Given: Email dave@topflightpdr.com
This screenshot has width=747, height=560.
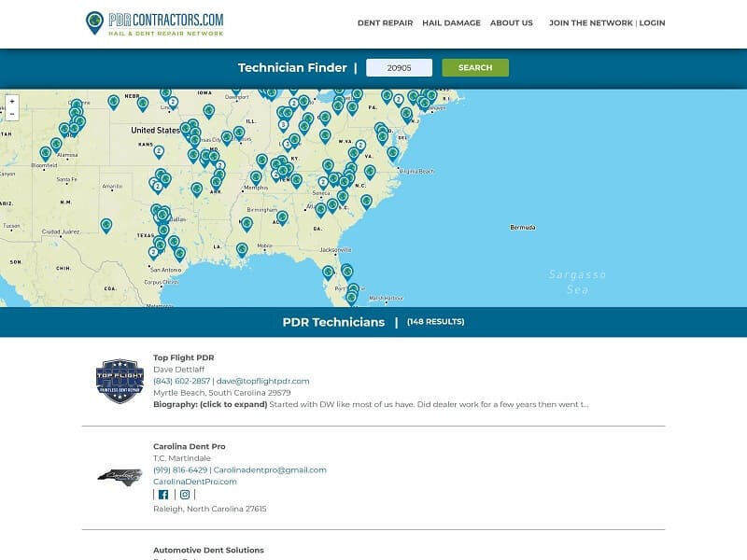Looking at the screenshot, I should point(262,381).
